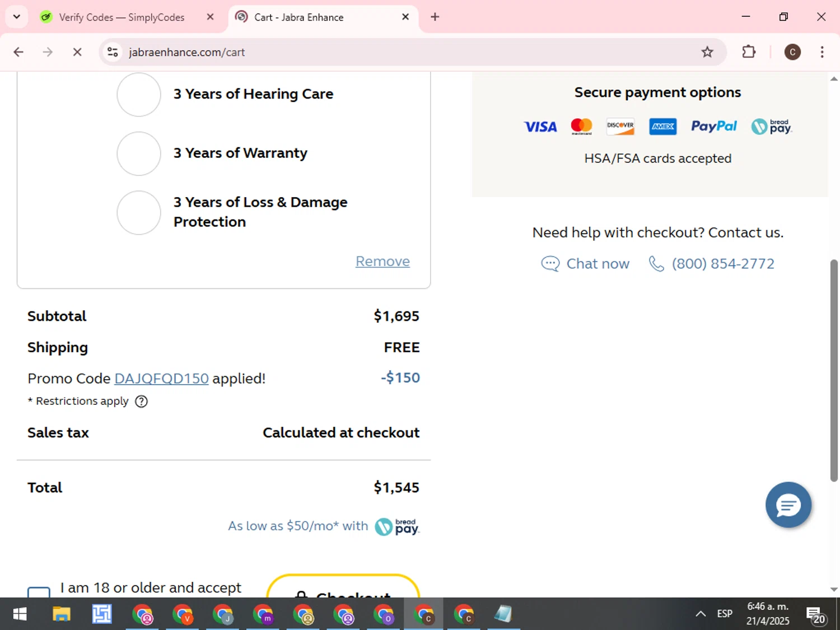Click the page vertical scrollbar thumb
Image resolution: width=840 pixels, height=630 pixels.
834,370
